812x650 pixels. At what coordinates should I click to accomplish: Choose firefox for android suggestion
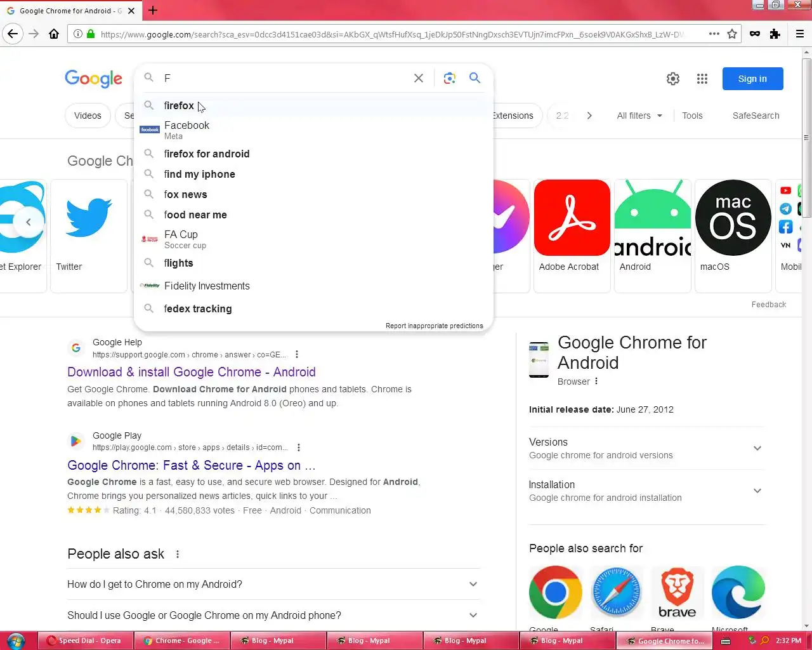click(x=313, y=154)
